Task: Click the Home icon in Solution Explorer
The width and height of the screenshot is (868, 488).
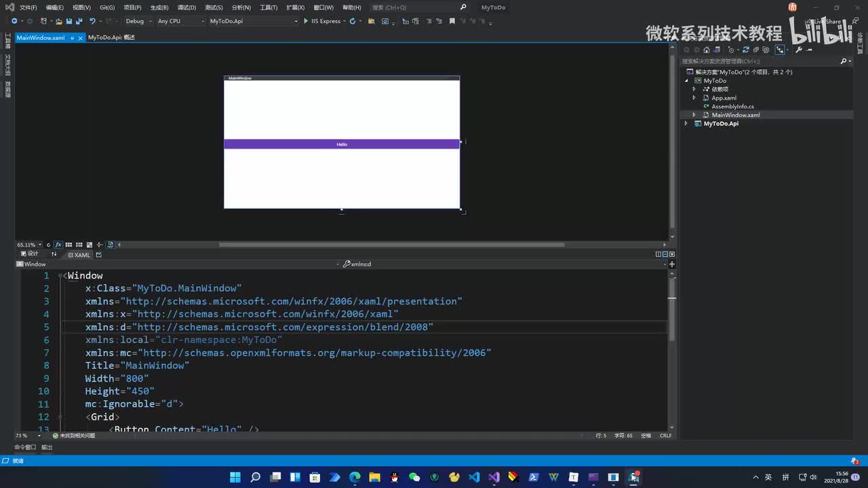Action: [706, 49]
